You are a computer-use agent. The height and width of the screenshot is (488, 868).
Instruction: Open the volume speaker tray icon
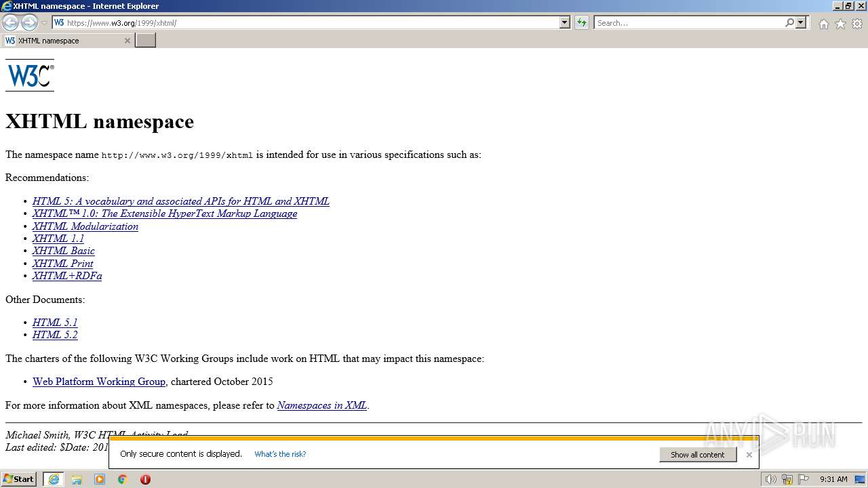(x=770, y=479)
